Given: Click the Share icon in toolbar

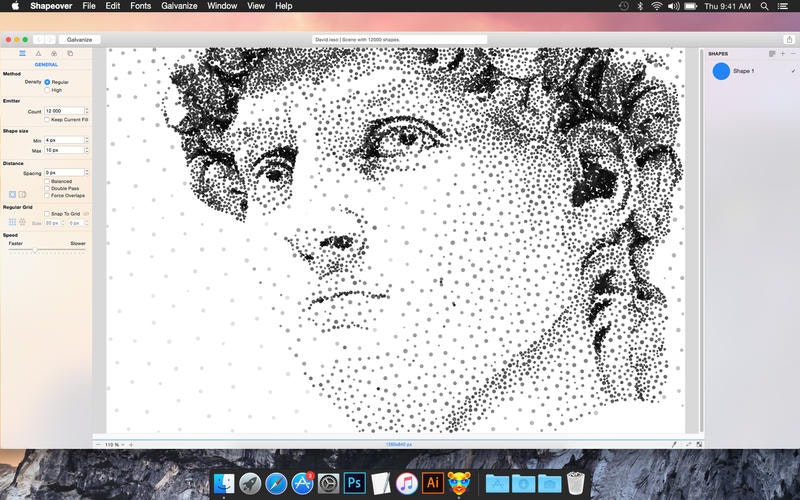Looking at the screenshot, I should click(x=789, y=39).
